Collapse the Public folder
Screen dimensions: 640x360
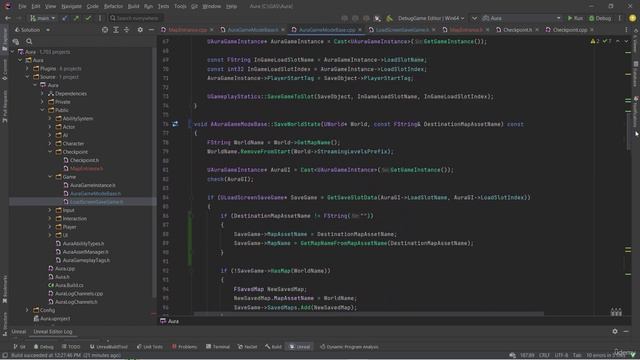pyautogui.click(x=42, y=110)
